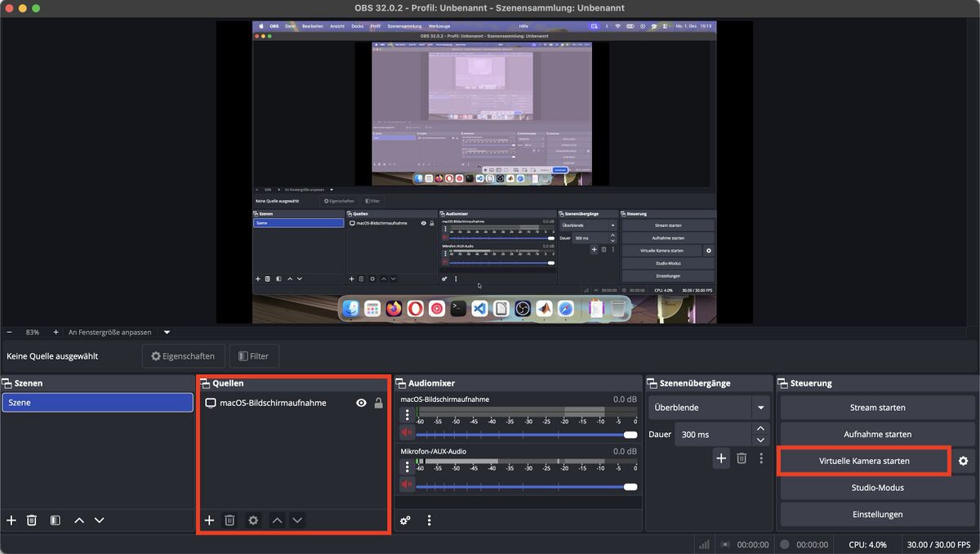Click the Aufnahme starten button
Viewport: 980px width, 554px height.
click(877, 434)
